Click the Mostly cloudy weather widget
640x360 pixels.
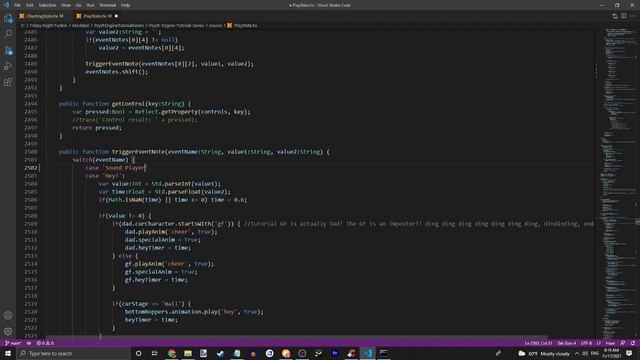(544, 353)
